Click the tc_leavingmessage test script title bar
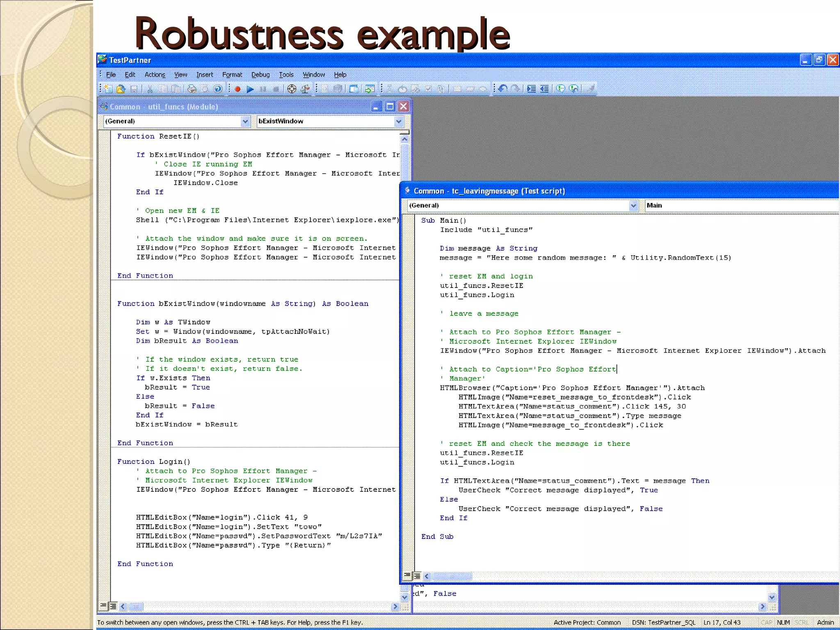 tap(619, 191)
